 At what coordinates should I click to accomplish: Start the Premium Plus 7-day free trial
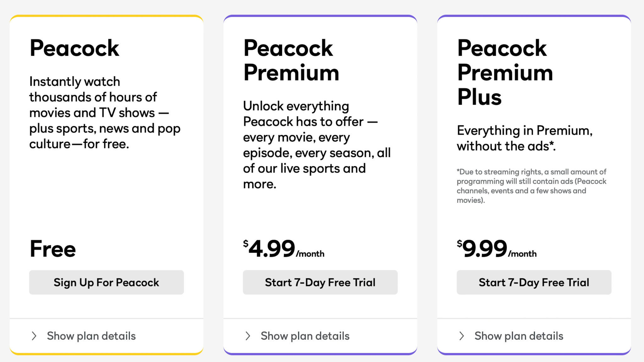pos(533,282)
